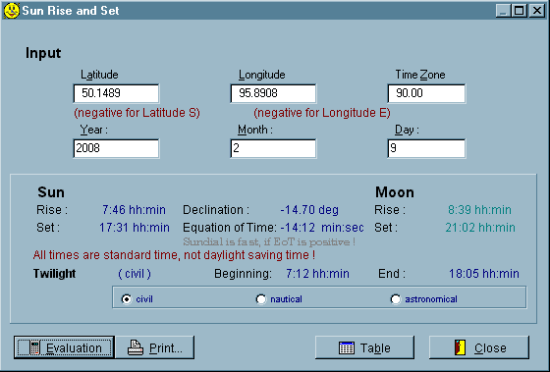Viewport: 550px width, 372px height.
Task: Click the "Sundial is fast" hint text
Action: click(x=269, y=242)
